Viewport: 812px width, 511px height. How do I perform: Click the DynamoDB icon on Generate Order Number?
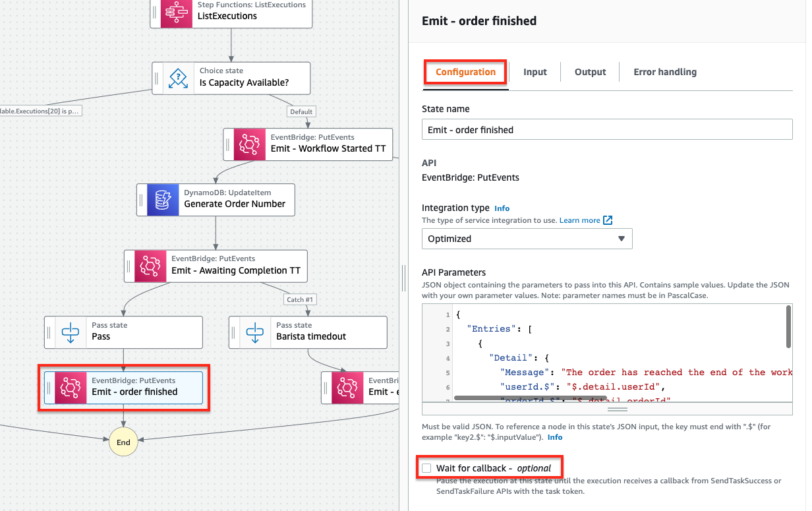point(163,199)
